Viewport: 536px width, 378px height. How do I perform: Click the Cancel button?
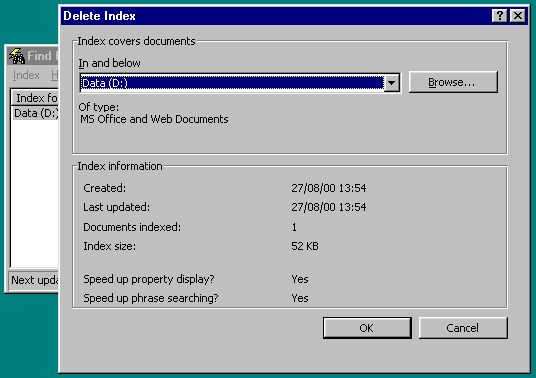pyautogui.click(x=463, y=328)
